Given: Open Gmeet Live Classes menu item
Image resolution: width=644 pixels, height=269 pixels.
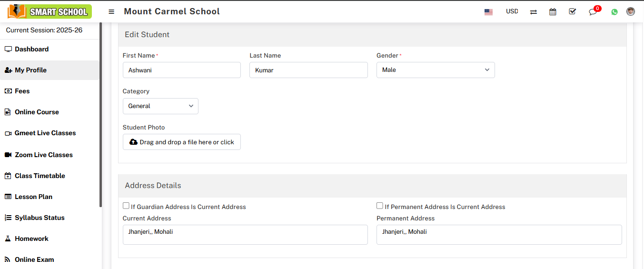Looking at the screenshot, I should tap(50, 133).
